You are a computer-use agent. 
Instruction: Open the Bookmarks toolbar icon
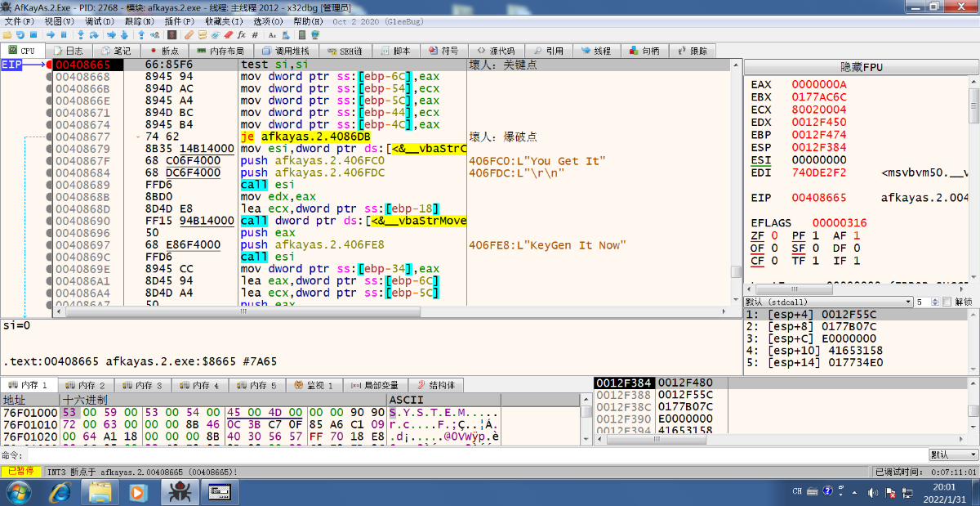coord(228,35)
